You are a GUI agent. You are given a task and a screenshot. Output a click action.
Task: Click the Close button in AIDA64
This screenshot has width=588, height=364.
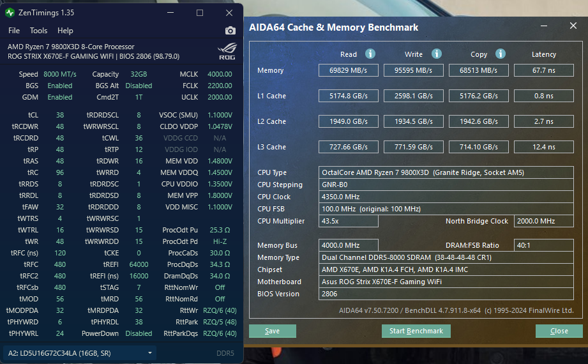(559, 331)
